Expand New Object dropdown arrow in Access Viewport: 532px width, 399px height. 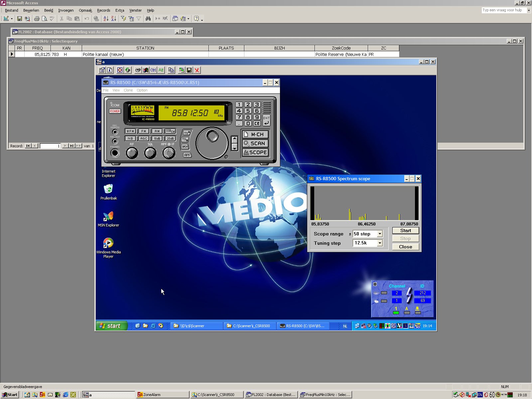coord(188,19)
